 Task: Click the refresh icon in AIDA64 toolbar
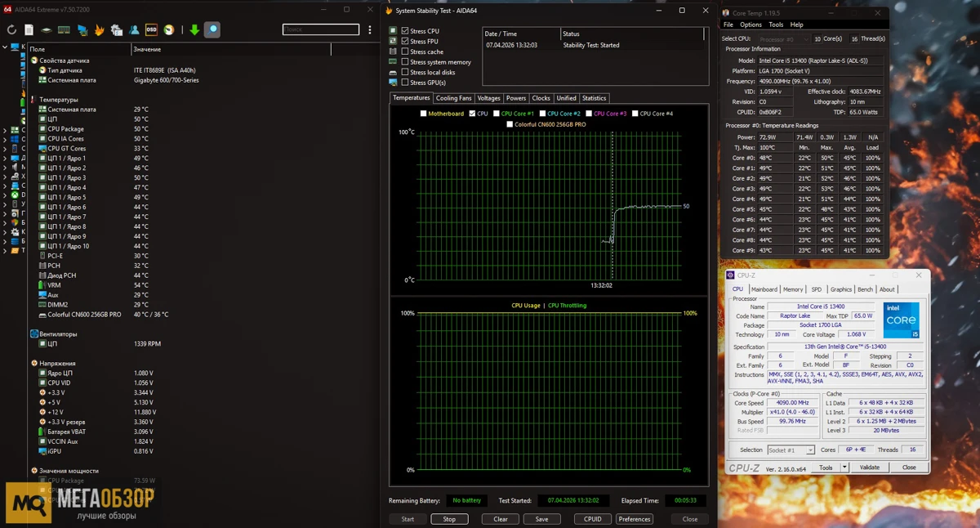(x=11, y=29)
